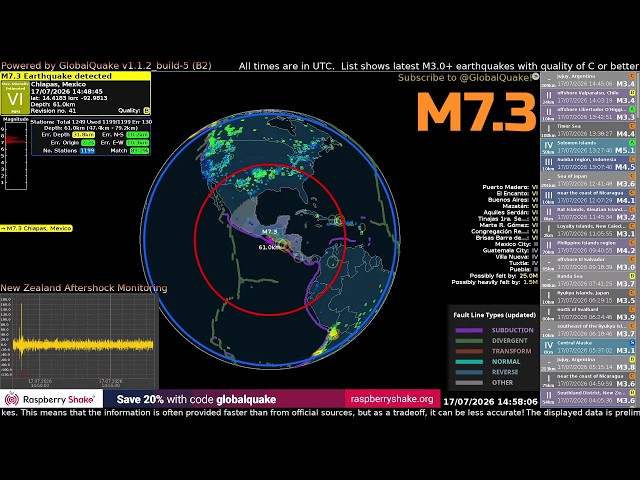Screen dimensions: 640x480
Task: Select offshore El Salvador M3.0 row
Action: point(588,264)
